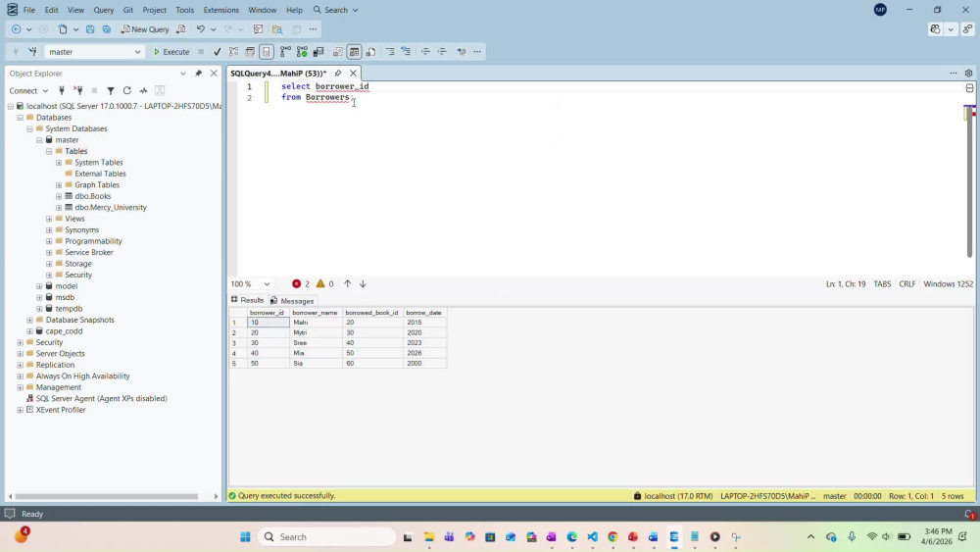Click the Object Explorer Filter icon
This screenshot has width=980, height=552.
pos(111,90)
